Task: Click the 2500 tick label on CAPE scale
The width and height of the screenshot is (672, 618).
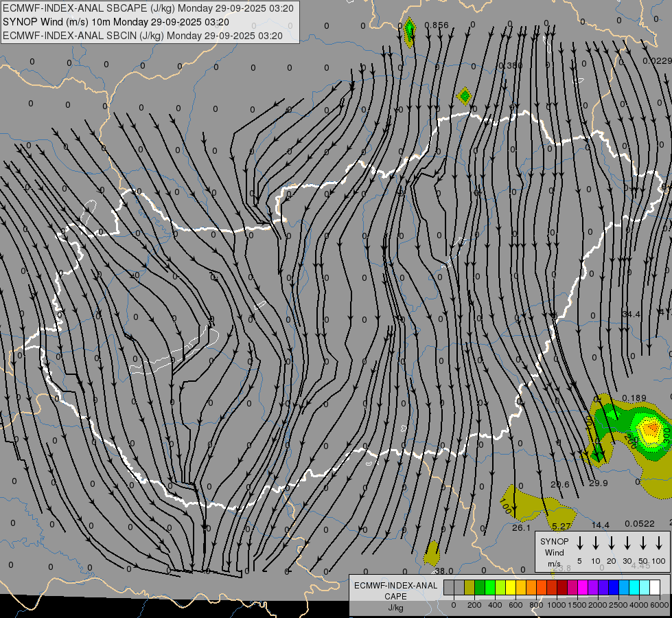Action: 618,605
